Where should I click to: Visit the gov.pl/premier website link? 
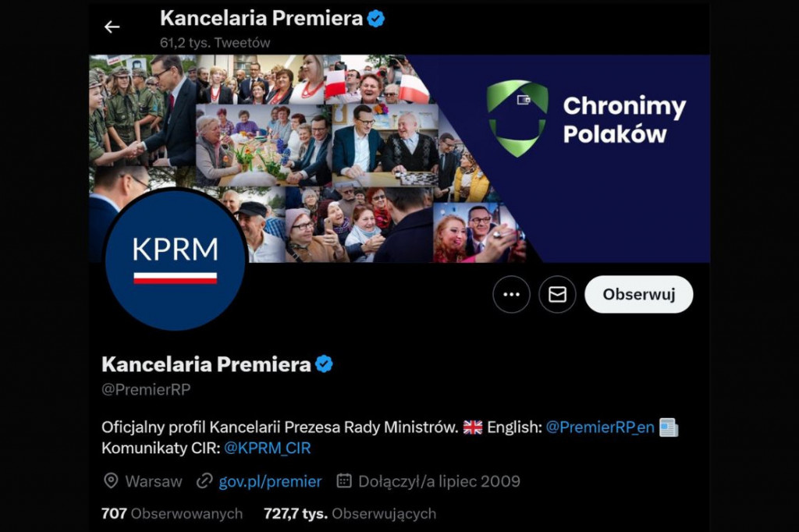pyautogui.click(x=270, y=481)
